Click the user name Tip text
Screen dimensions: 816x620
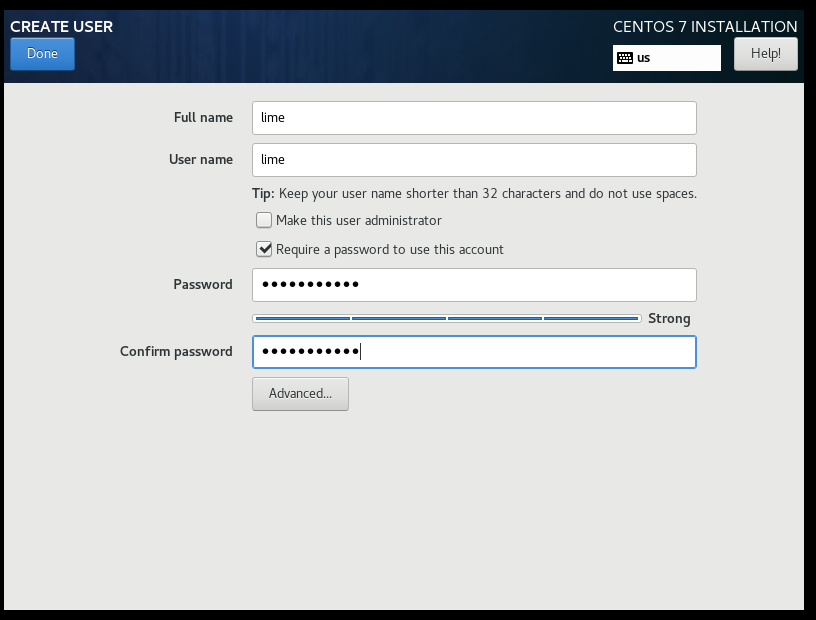coord(474,194)
